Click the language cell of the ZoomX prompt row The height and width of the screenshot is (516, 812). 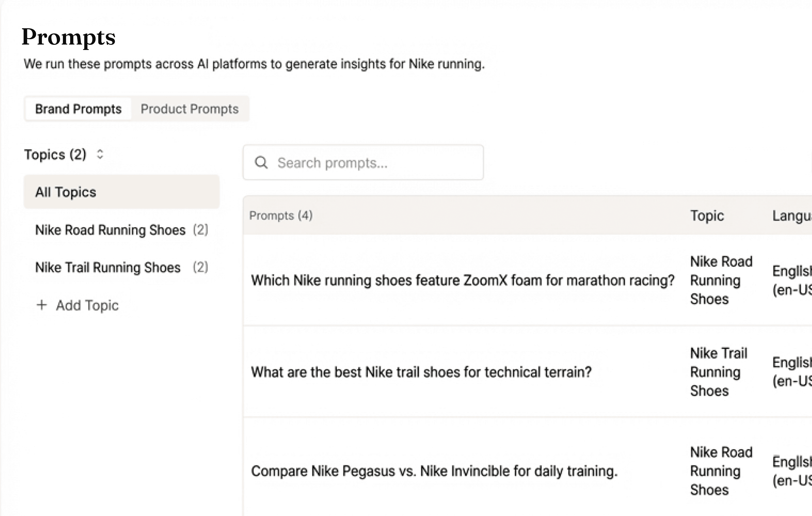[792, 280]
